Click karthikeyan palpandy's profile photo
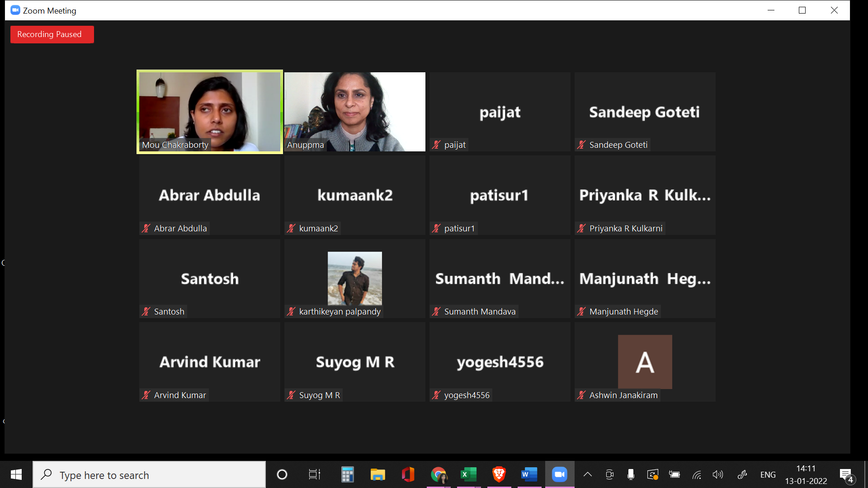Viewport: 868px width, 488px height. [354, 278]
